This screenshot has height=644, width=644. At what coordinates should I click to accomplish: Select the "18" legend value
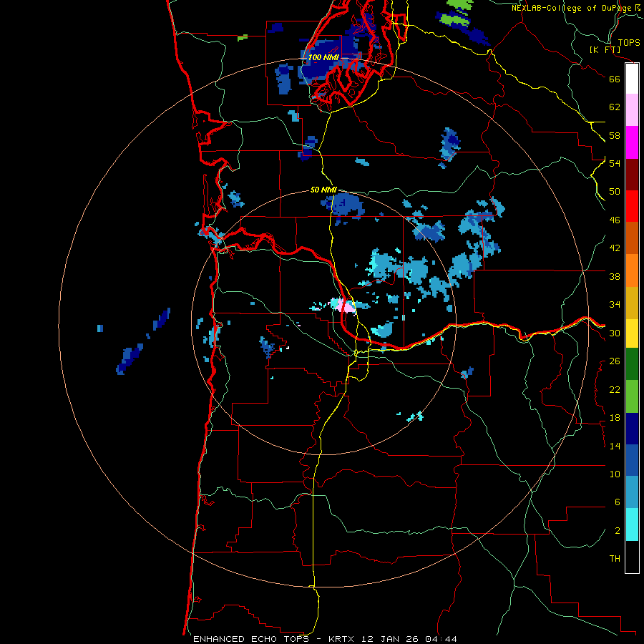pos(615,418)
